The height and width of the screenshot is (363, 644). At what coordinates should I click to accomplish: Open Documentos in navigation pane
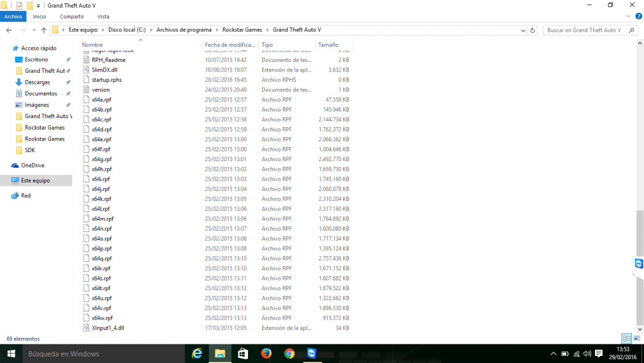(x=41, y=93)
